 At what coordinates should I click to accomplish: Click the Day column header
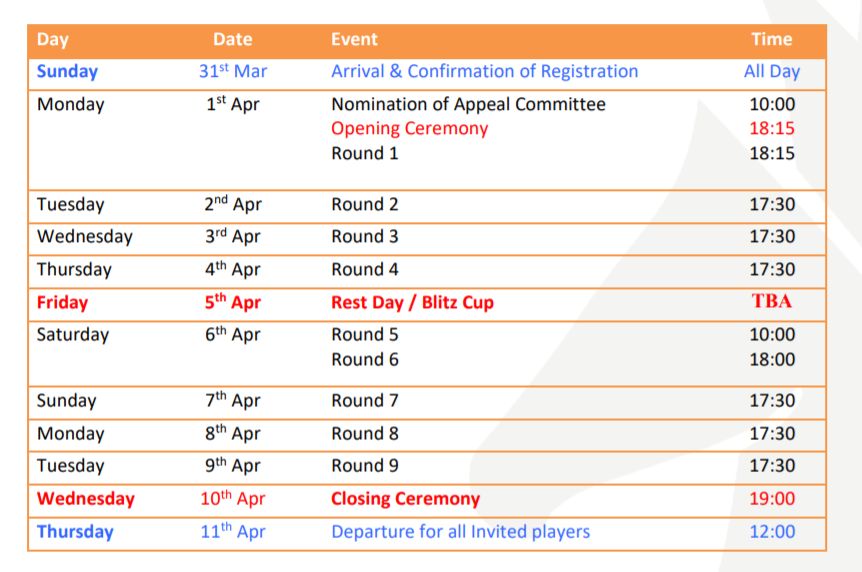point(53,40)
